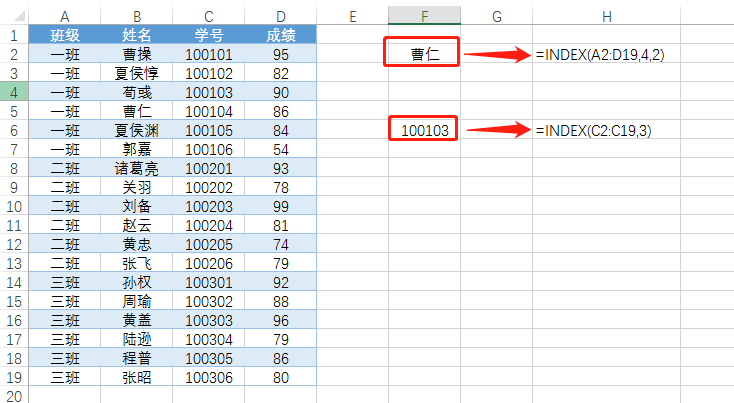
Task: Select cell containing 程普
Action: [137, 359]
